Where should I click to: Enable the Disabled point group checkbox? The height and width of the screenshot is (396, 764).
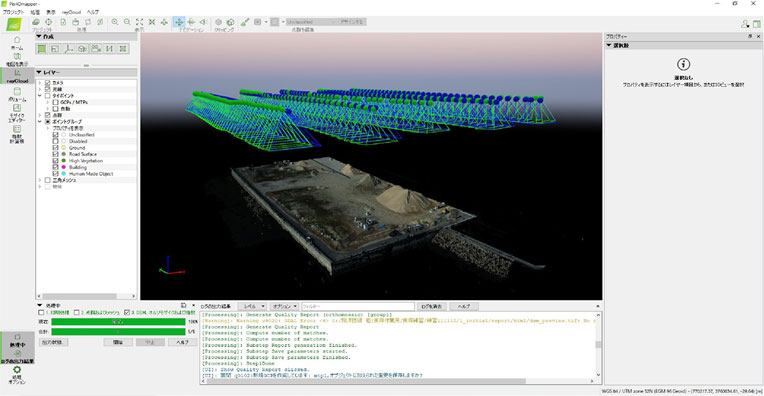[56, 141]
